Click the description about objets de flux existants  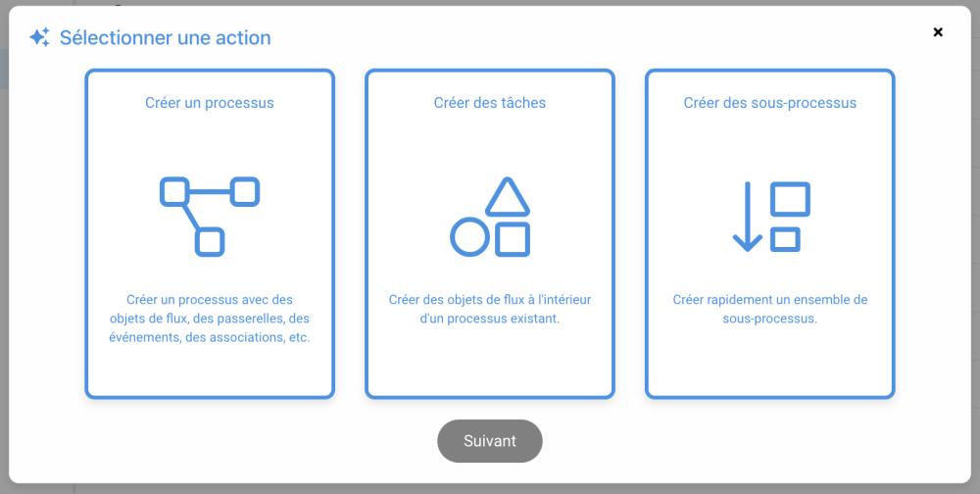490,309
